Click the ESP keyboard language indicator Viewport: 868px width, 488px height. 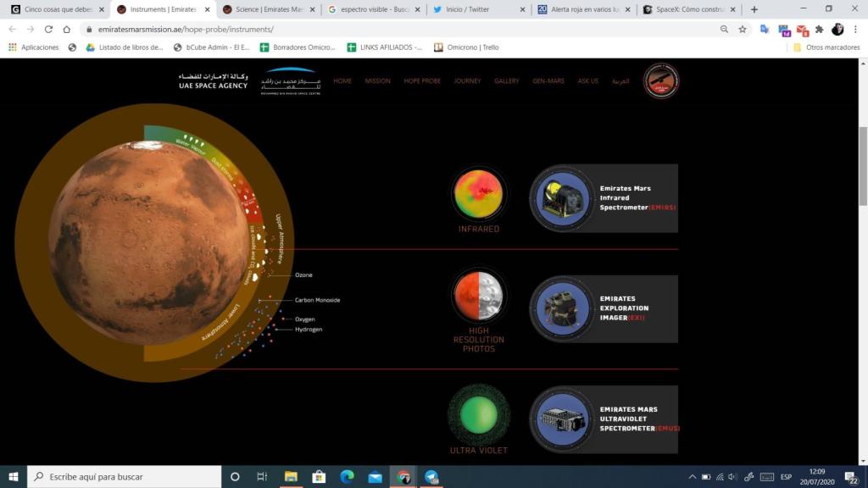point(786,477)
